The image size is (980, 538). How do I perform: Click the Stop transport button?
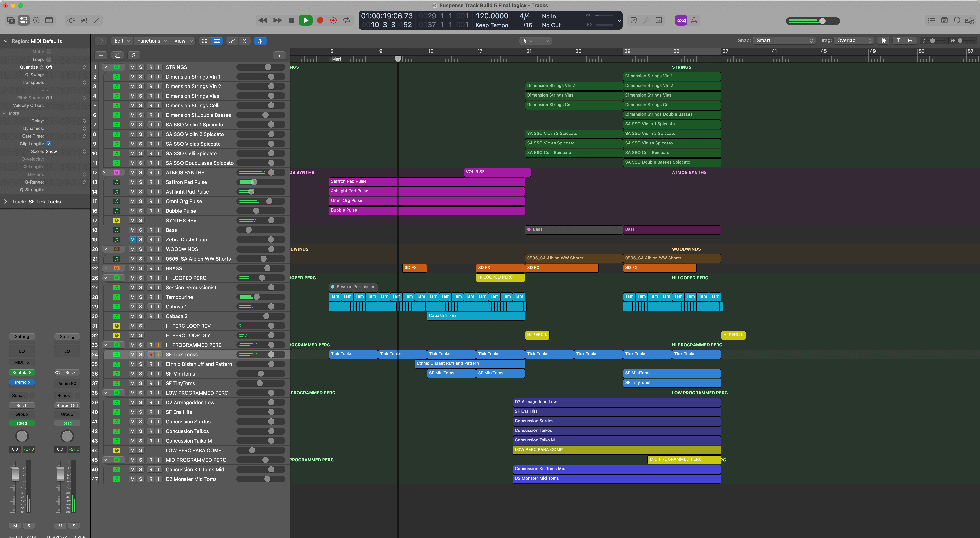(x=291, y=21)
